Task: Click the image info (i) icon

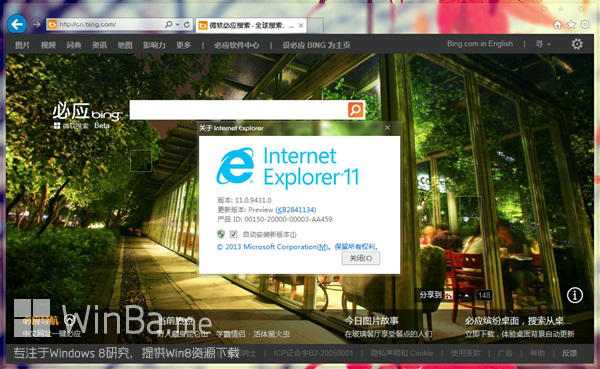Action: [575, 295]
